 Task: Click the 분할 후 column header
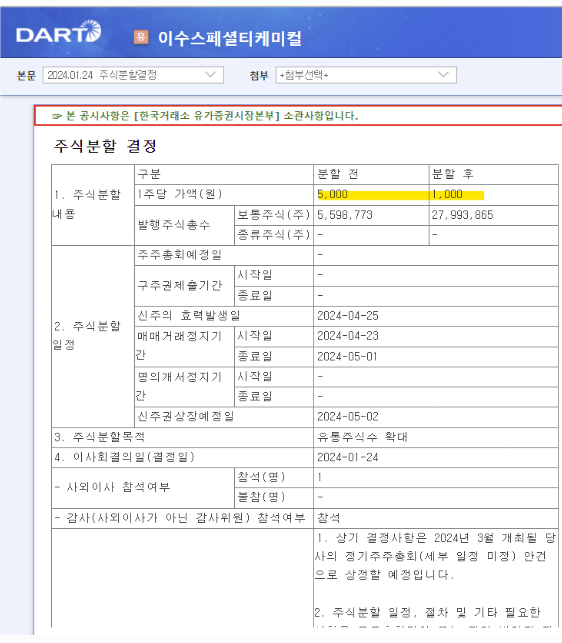(452, 174)
